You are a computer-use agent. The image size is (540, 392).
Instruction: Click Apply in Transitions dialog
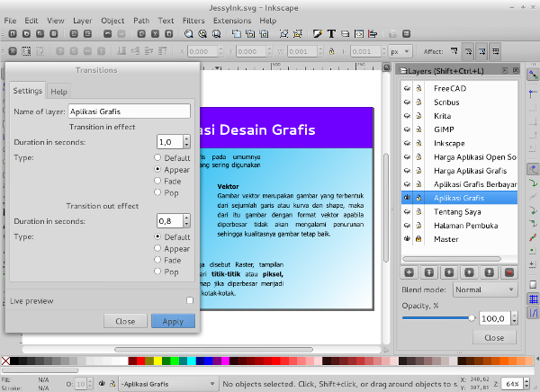173,321
